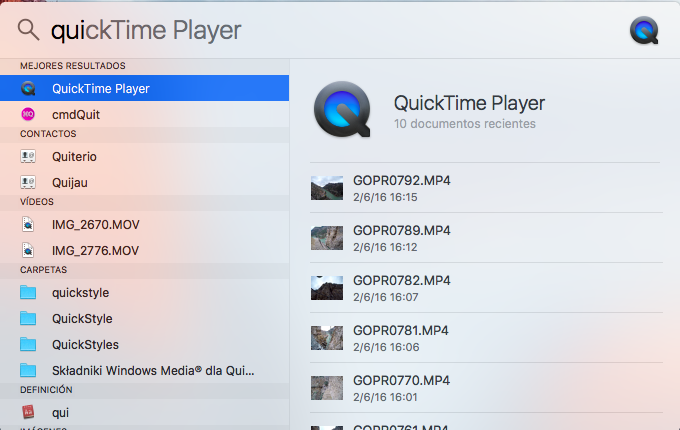
Task: Click the QuickStyles folder icon
Action: point(28,345)
